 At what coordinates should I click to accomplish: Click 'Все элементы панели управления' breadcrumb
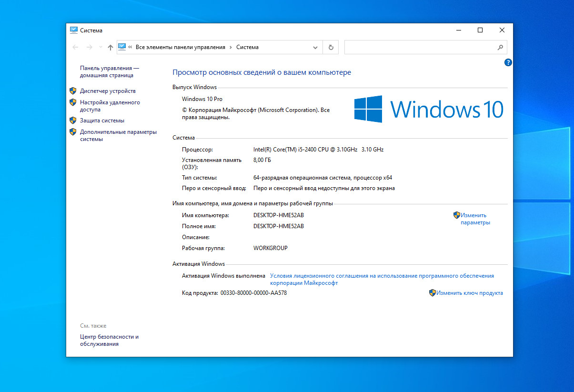point(181,47)
